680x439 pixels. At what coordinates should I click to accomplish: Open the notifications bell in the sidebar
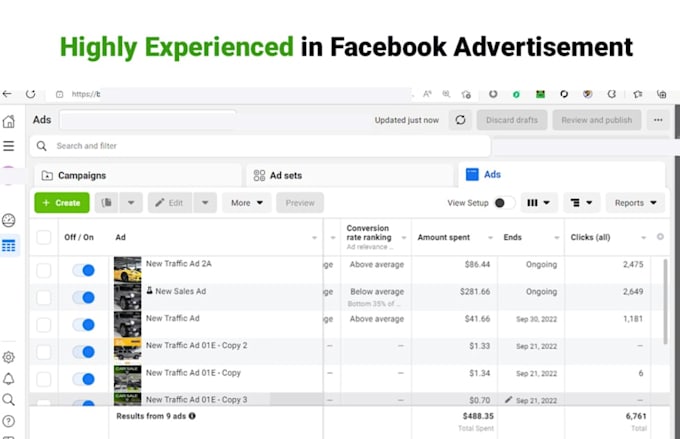pos(9,379)
